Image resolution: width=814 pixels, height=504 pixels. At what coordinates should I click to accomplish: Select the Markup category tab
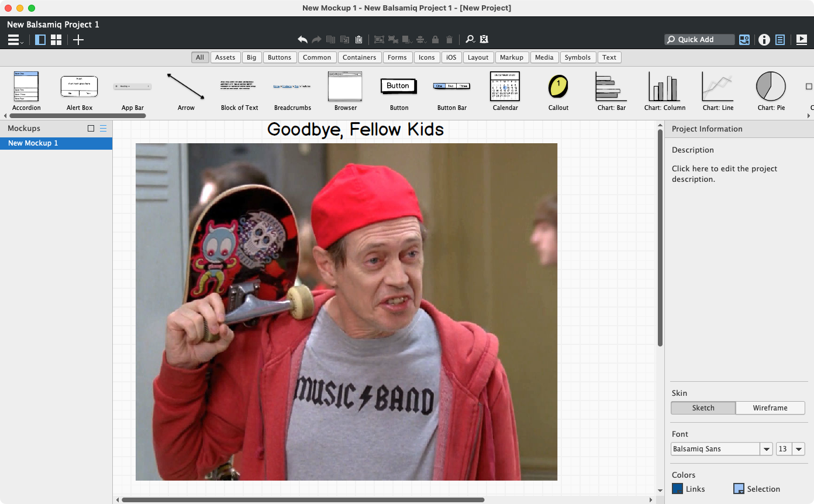(x=511, y=57)
